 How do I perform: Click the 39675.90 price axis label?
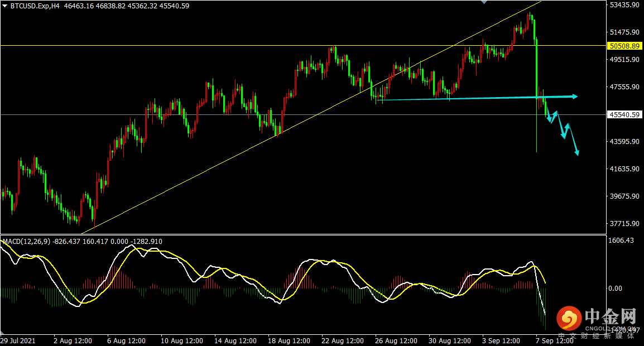tap(624, 196)
